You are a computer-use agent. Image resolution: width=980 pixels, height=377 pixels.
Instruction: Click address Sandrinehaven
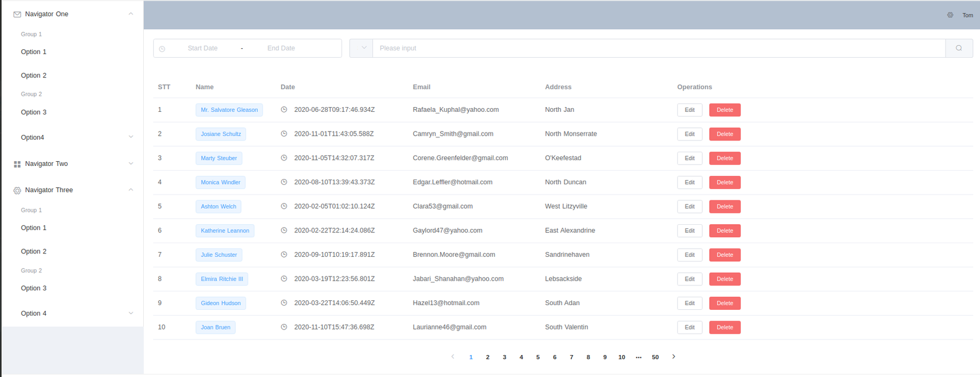click(567, 255)
